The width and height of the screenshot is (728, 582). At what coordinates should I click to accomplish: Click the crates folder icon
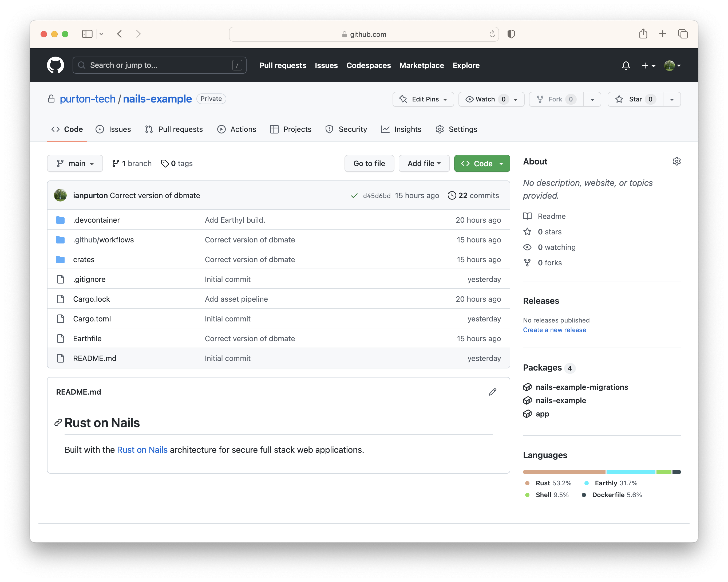pyautogui.click(x=60, y=259)
